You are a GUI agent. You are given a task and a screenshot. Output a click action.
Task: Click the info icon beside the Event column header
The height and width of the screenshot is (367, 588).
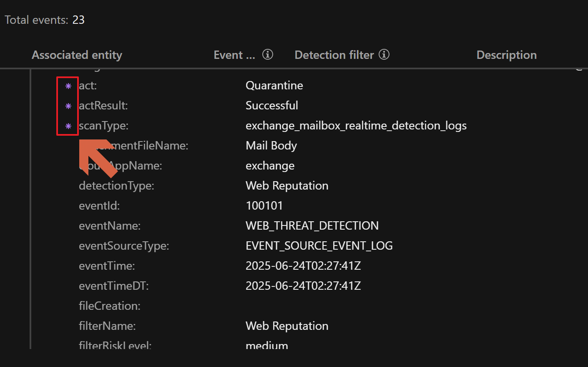tap(267, 54)
